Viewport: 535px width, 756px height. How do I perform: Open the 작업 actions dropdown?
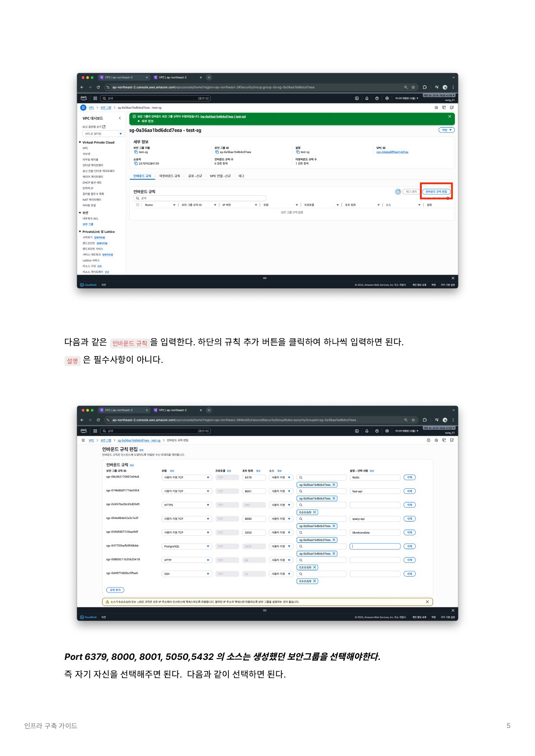point(446,130)
